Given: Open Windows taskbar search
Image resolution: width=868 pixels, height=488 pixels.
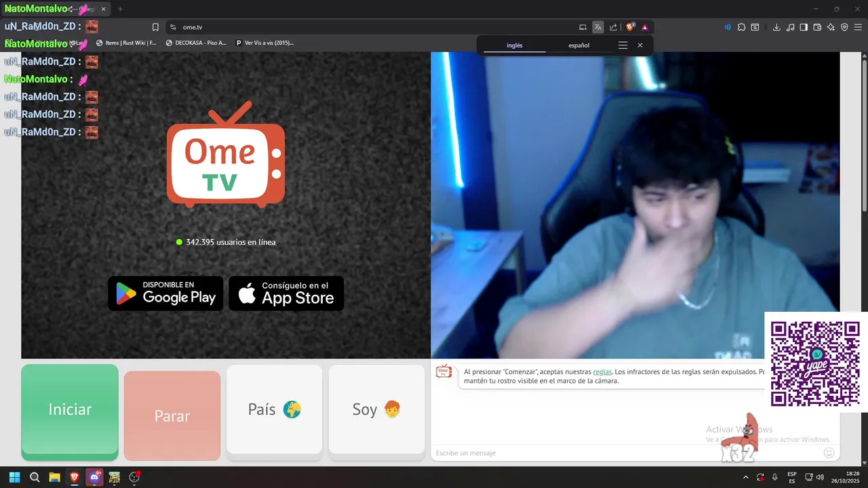Looking at the screenshot, I should (35, 477).
